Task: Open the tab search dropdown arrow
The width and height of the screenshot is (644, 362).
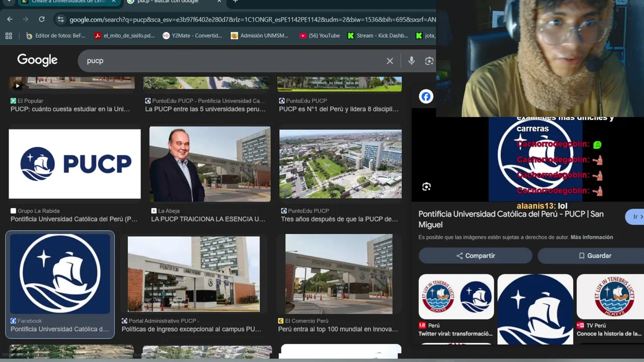Action: (x=9, y=2)
